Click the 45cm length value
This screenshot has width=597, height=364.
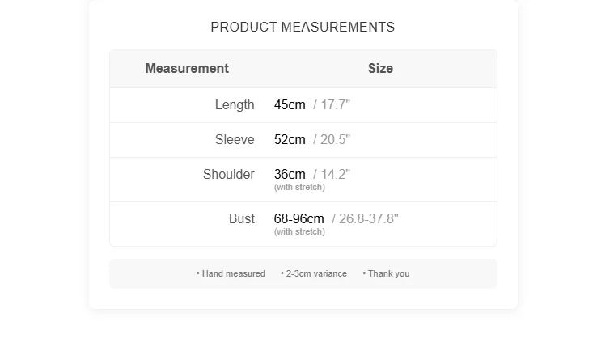tap(290, 105)
